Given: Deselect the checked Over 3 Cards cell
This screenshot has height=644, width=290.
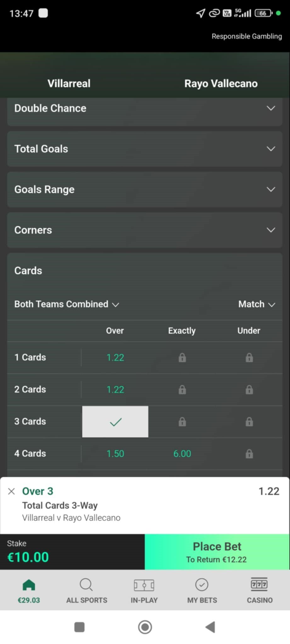Looking at the screenshot, I should 115,422.
